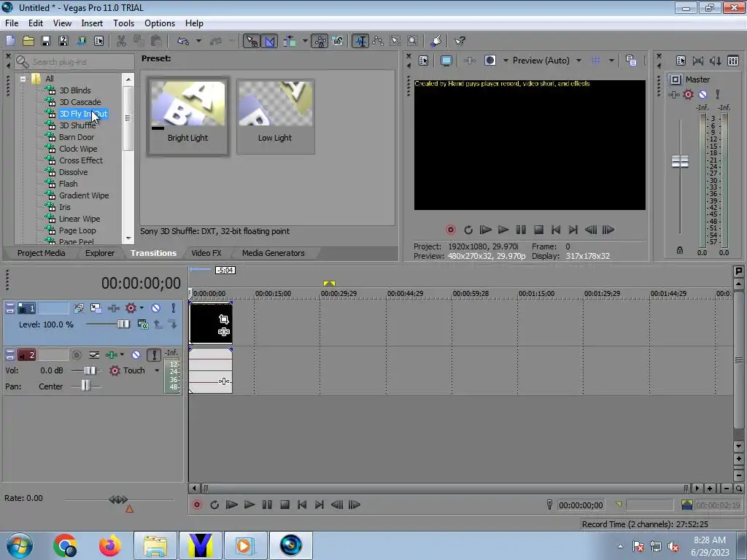Click the transitions list scroll down arrow

[128, 238]
